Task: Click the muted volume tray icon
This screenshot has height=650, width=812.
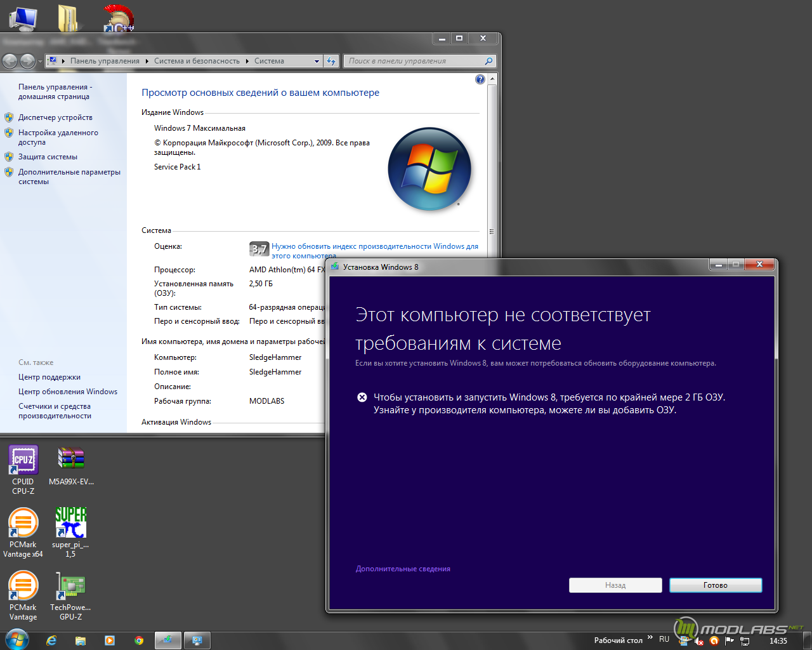Action: pyautogui.click(x=699, y=641)
